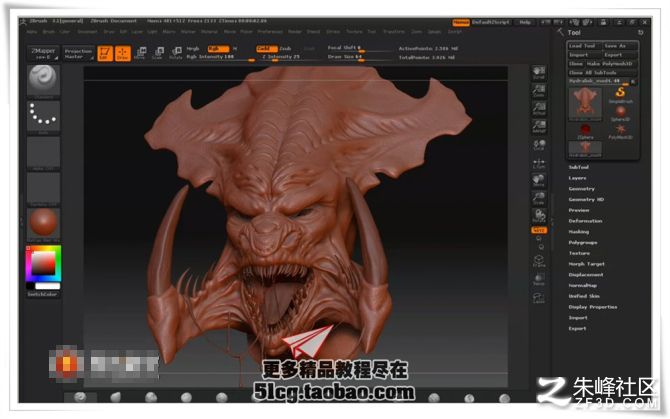Click the Clone button
This screenshot has width=670, height=419.
point(576,64)
